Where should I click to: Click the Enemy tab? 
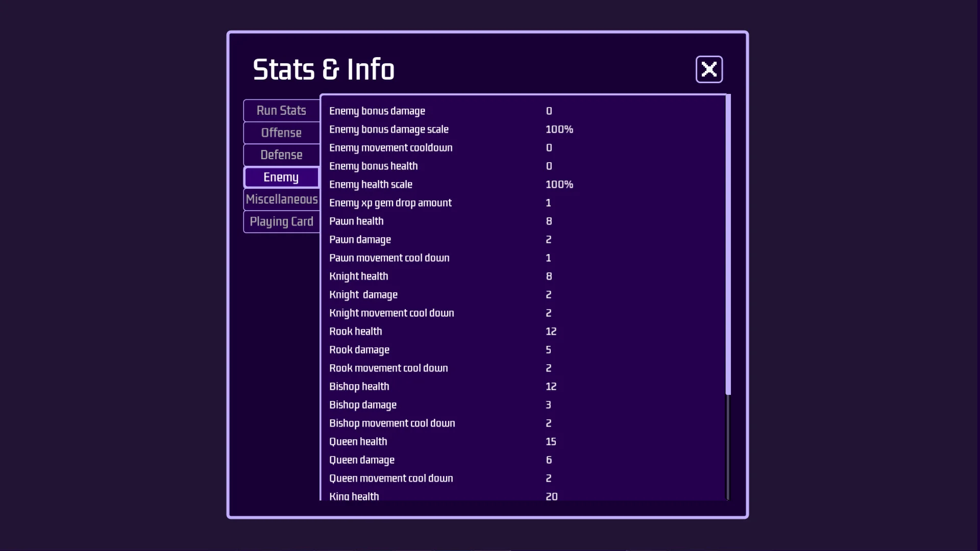pyautogui.click(x=281, y=177)
